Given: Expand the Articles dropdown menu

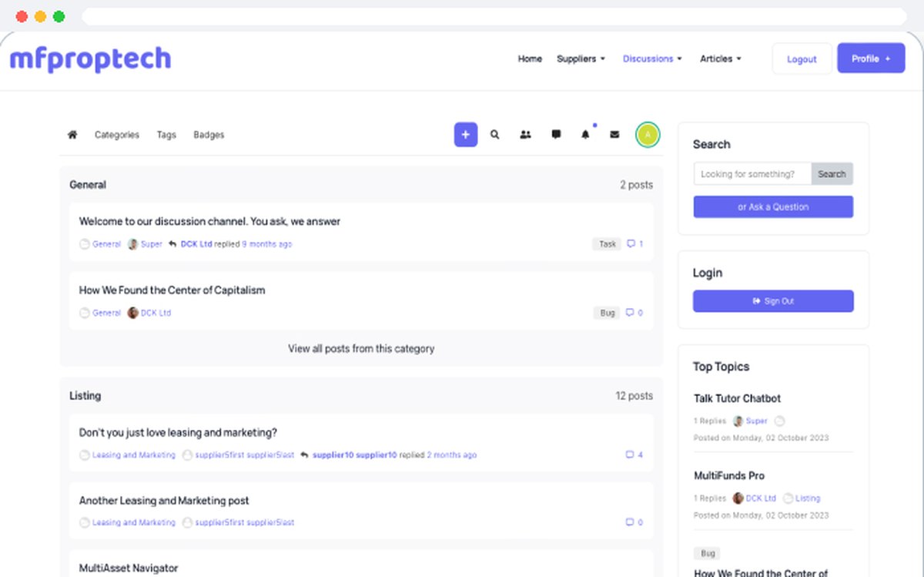Looking at the screenshot, I should [721, 59].
